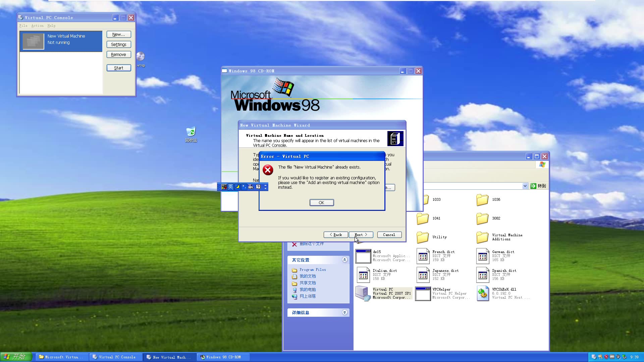
Task: Select the soft keyboard icon on the IME bar
Action: 251,187
